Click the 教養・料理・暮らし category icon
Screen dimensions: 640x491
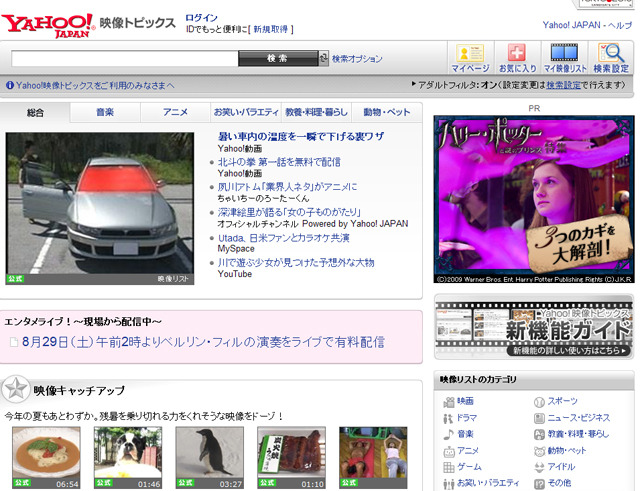coord(539,434)
